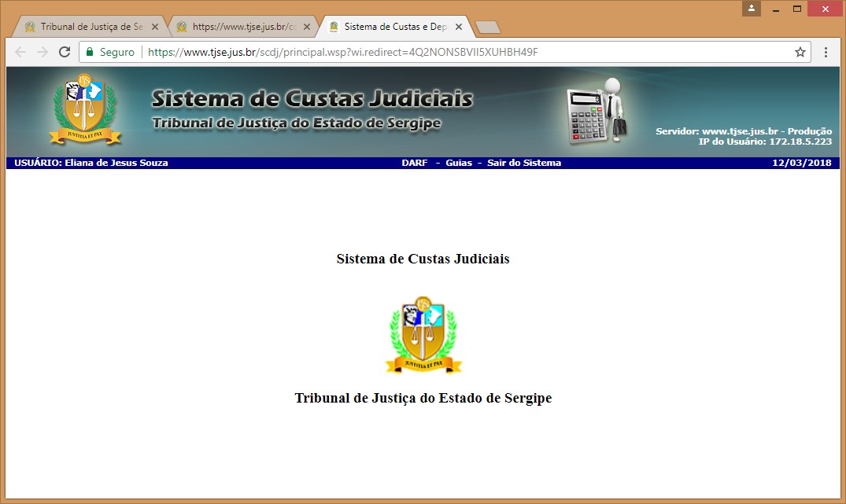Click the green padlock Seguro indicator
This screenshot has height=504, width=846.
click(x=110, y=52)
